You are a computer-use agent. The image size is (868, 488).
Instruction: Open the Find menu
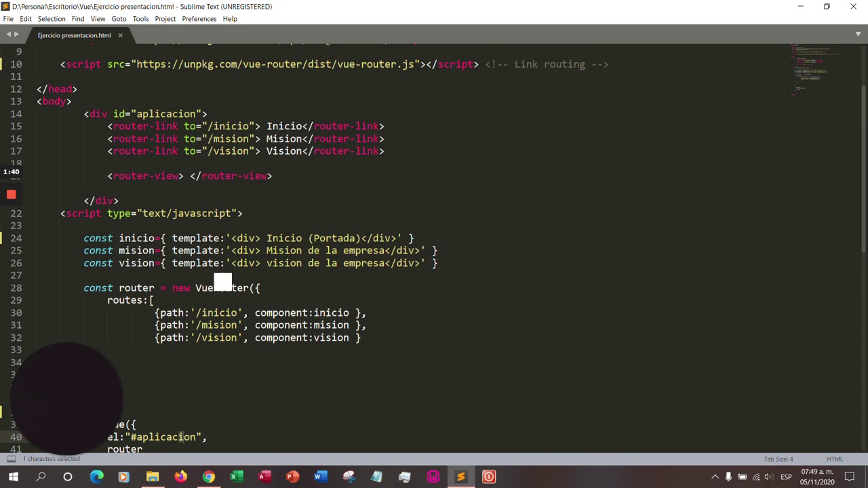pos(78,18)
